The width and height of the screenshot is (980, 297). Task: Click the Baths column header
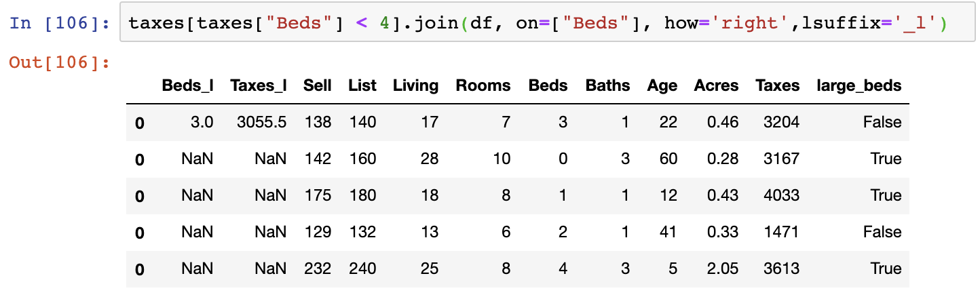point(607,85)
